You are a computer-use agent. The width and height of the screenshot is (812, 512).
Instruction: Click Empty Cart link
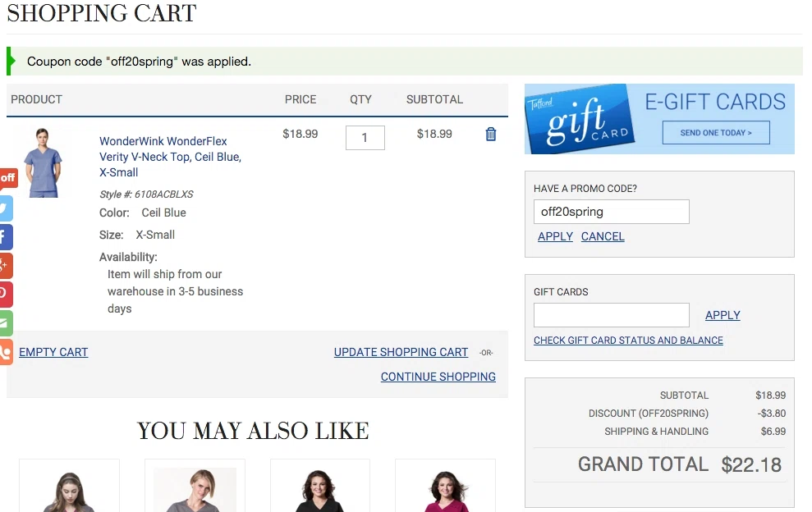click(53, 352)
